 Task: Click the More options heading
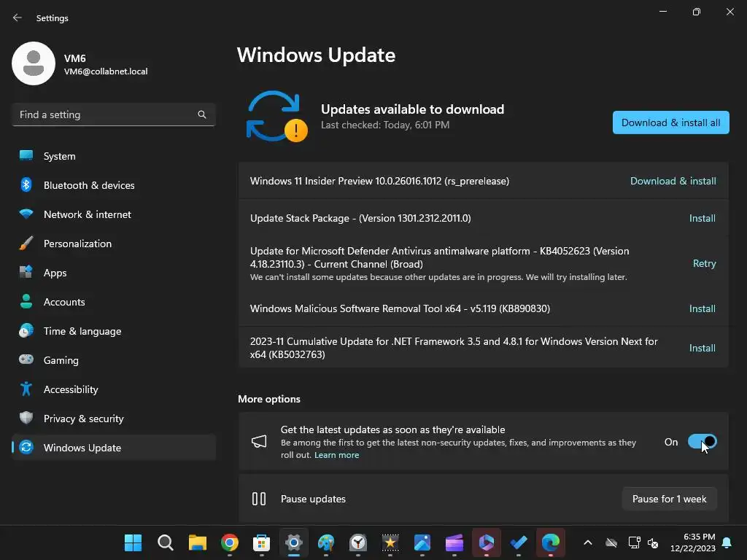point(269,399)
